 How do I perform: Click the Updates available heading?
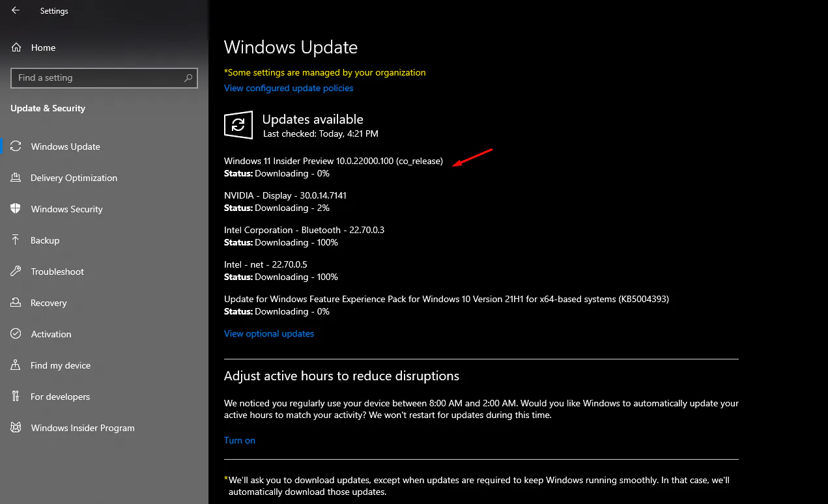[313, 119]
